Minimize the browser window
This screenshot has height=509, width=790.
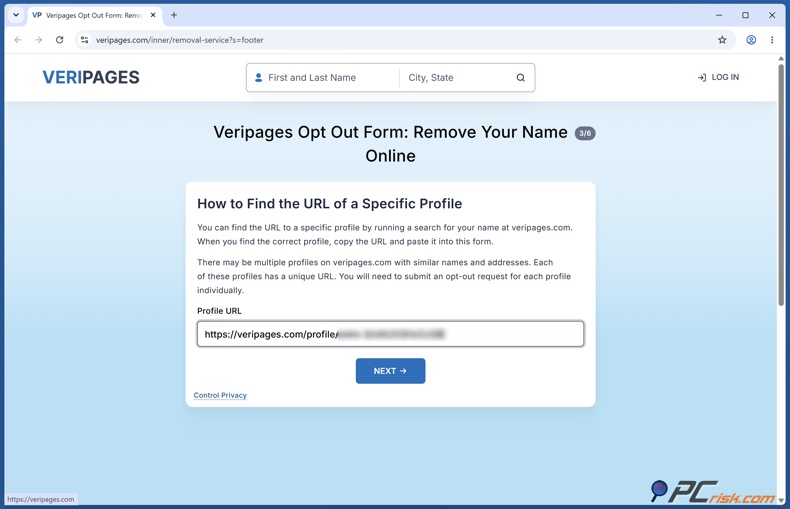[x=719, y=15]
